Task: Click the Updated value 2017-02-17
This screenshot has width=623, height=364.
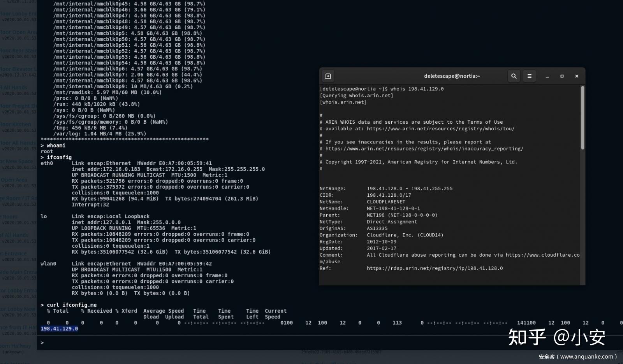Action: coord(382,248)
